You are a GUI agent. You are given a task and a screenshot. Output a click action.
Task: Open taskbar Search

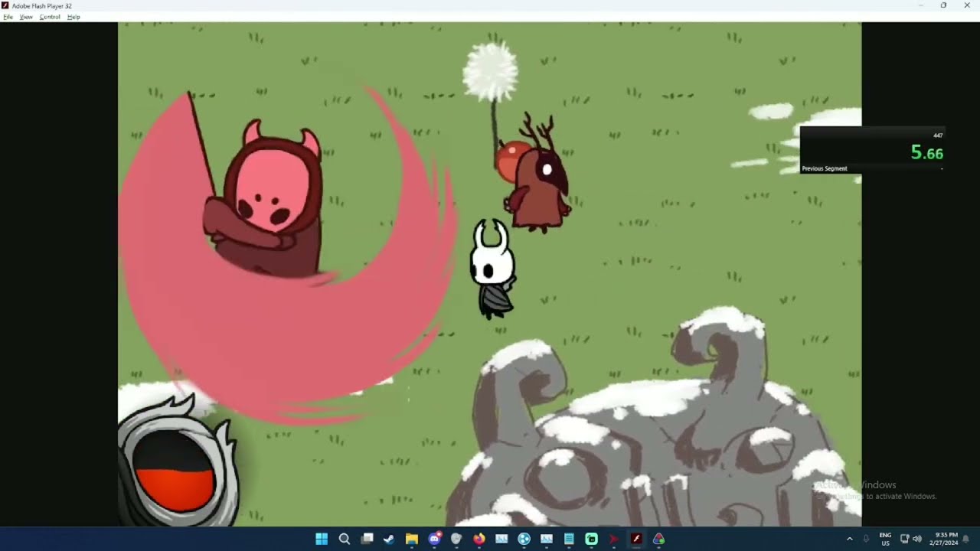[x=345, y=539]
